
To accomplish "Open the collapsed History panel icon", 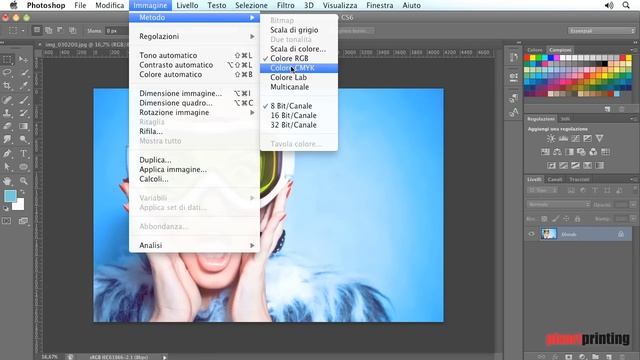I will click(x=514, y=57).
